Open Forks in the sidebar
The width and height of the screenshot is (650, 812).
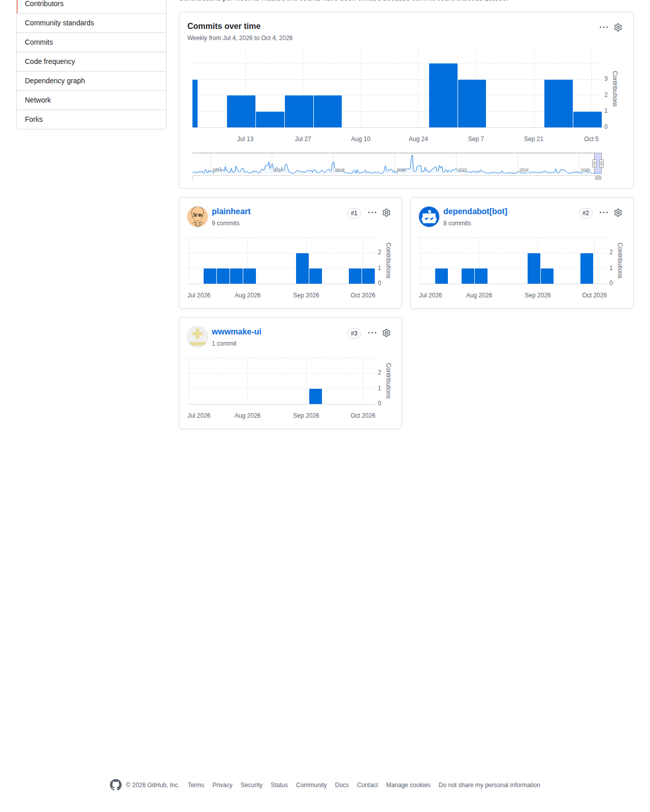pos(91,120)
